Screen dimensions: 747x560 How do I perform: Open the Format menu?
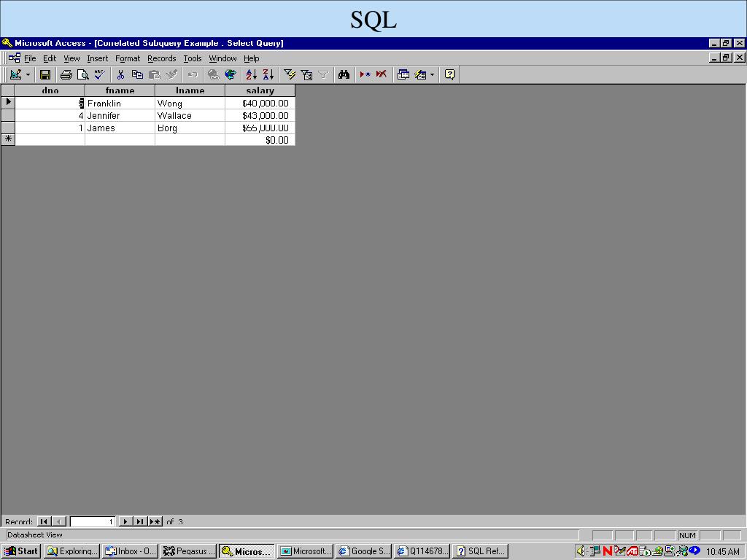click(x=128, y=58)
